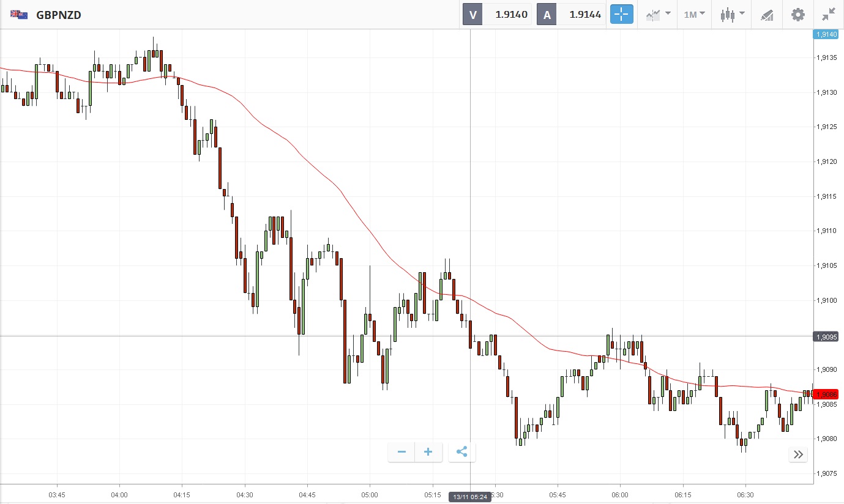
Task: Click the GBPNZD flag icon
Action: [19, 15]
